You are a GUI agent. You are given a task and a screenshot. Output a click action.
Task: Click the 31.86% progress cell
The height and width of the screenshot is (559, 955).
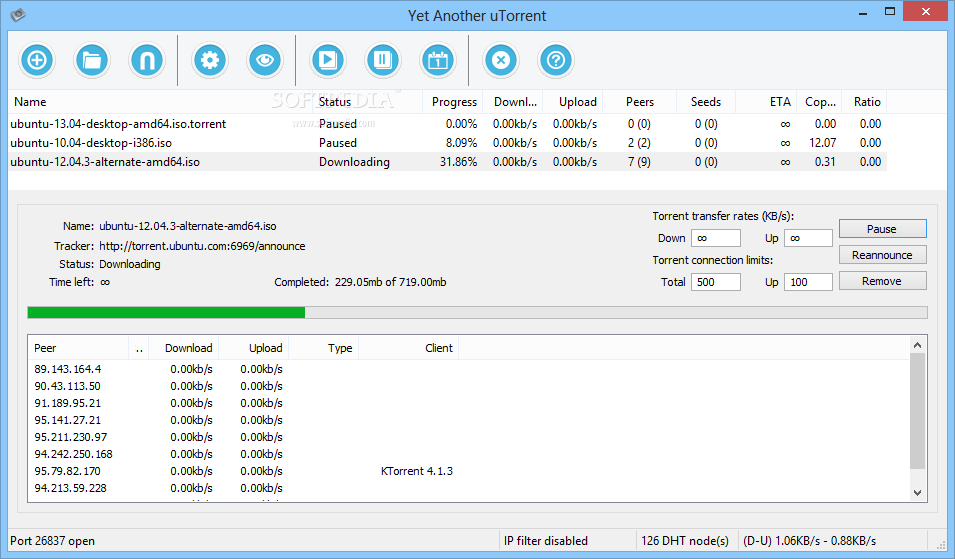458,162
